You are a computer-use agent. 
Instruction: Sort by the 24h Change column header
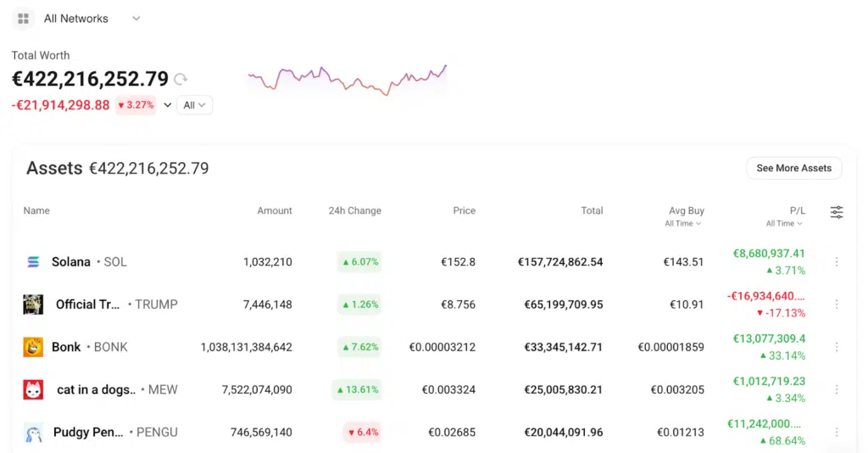coord(354,210)
